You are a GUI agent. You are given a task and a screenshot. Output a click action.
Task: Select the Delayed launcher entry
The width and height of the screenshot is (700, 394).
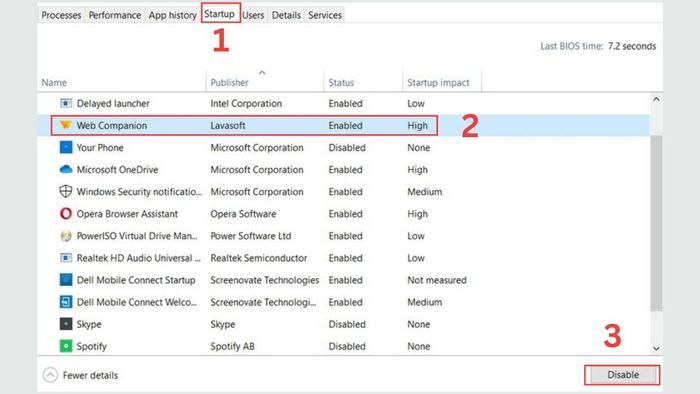[113, 104]
